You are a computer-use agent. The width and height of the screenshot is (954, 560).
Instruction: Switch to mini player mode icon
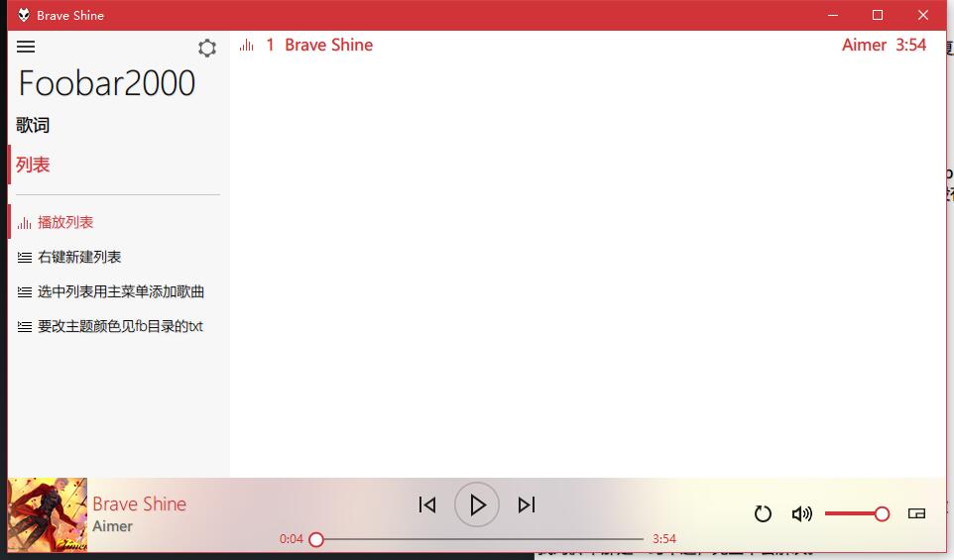[x=916, y=513]
